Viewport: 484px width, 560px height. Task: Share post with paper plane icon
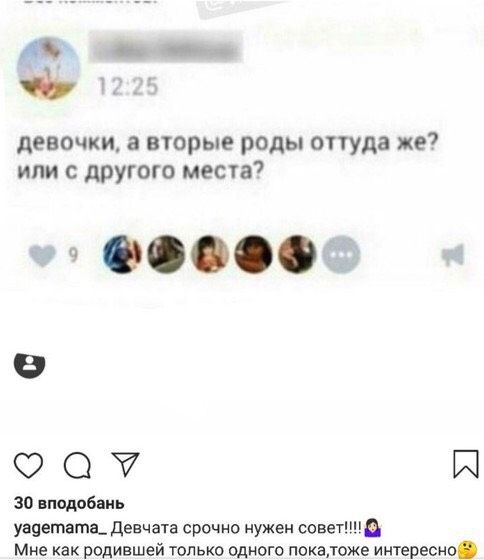125,464
